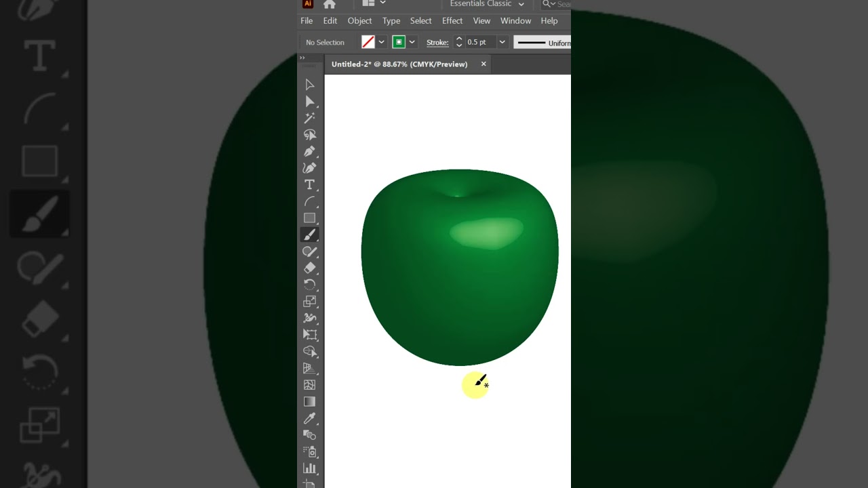Open the Arrange Documents dropdown arrow
This screenshot has height=488, width=868.
pos(382,3)
